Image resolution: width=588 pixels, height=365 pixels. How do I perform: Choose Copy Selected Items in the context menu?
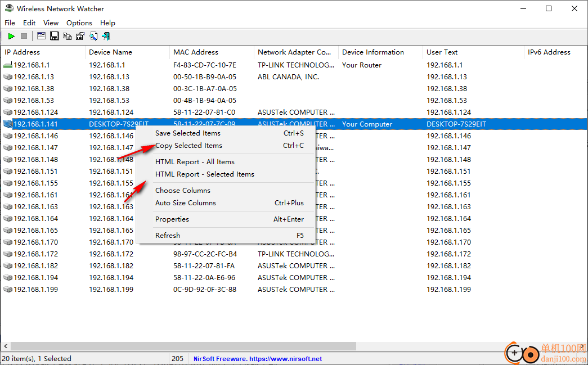[225, 146]
